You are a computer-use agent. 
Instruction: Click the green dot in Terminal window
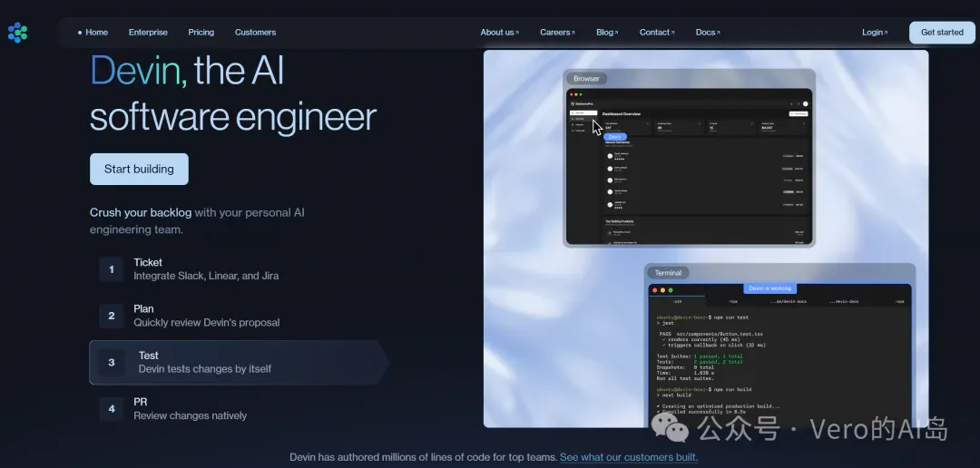coord(671,290)
